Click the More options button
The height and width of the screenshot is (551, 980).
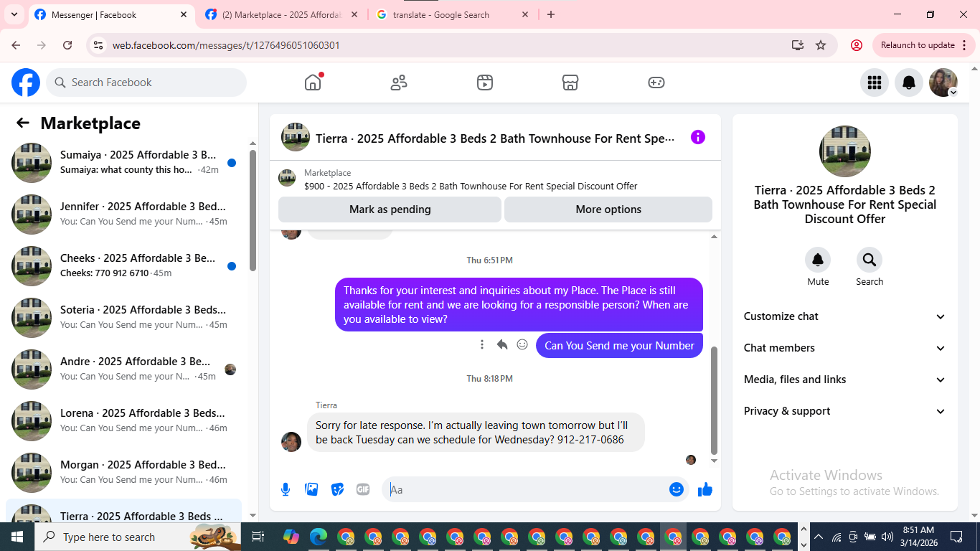click(x=608, y=209)
